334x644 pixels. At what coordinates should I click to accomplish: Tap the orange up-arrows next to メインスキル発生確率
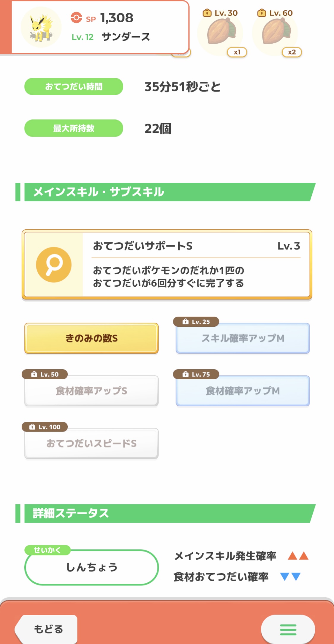coord(298,555)
